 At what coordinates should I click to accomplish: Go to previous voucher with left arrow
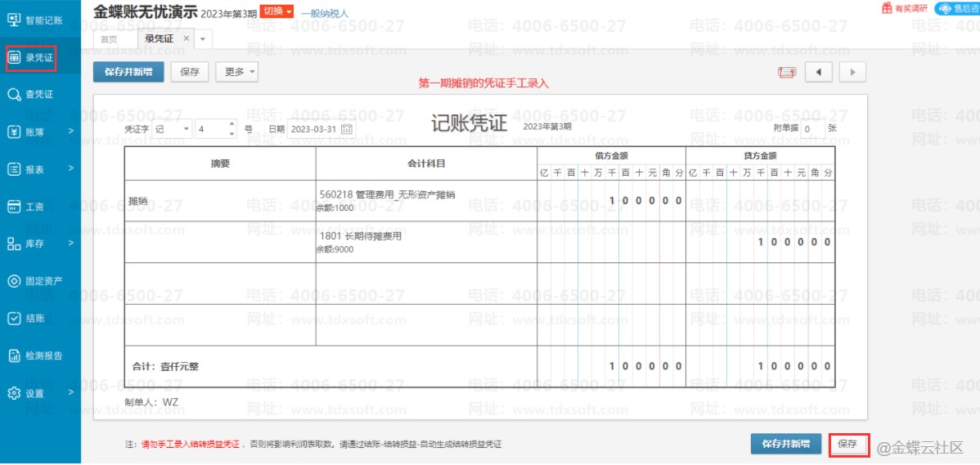click(818, 72)
